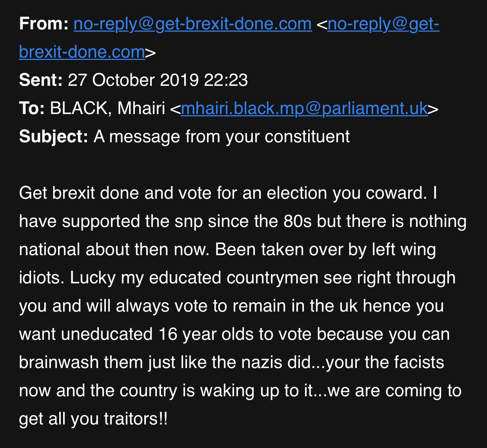Click the "From:" header label
Image resolution: width=487 pixels, height=448 pixels.
coord(44,24)
